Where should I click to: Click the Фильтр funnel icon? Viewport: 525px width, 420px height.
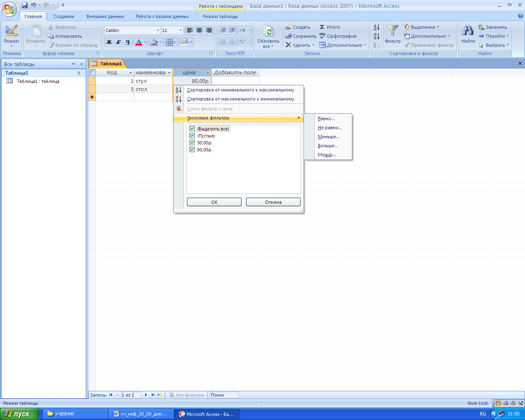click(x=393, y=34)
